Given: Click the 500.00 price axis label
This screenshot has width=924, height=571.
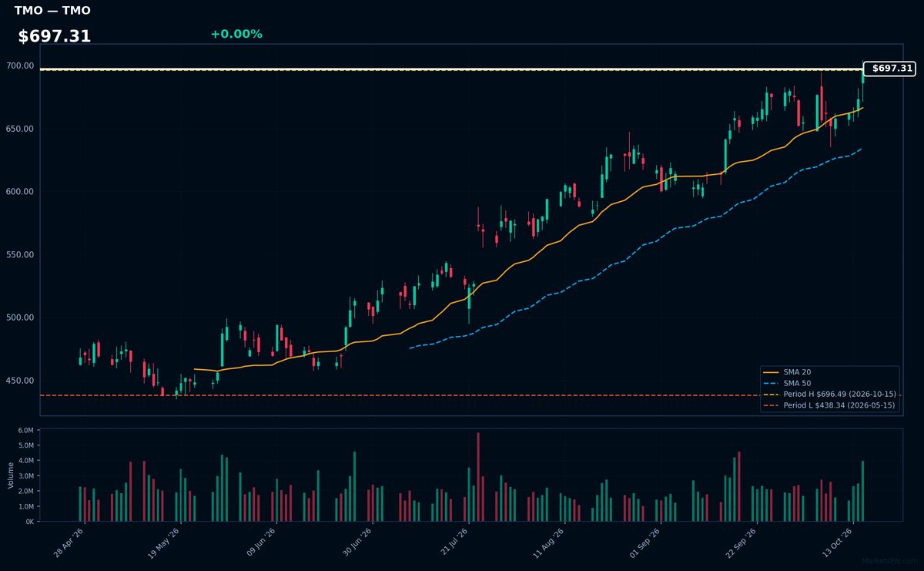Looking at the screenshot, I should [x=21, y=317].
